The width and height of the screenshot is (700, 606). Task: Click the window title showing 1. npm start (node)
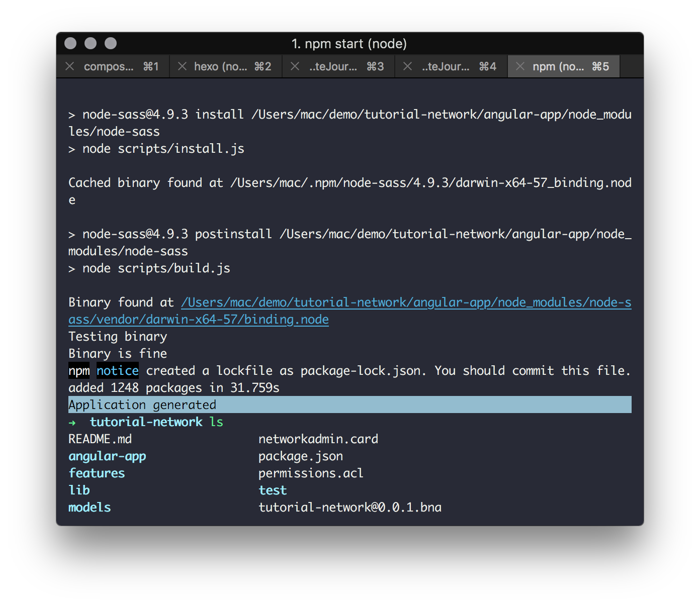(x=349, y=44)
